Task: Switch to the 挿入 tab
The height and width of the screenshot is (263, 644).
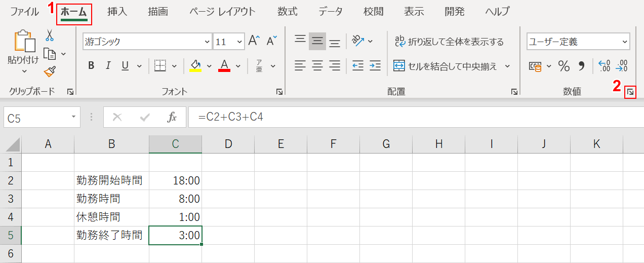Action: click(x=117, y=11)
